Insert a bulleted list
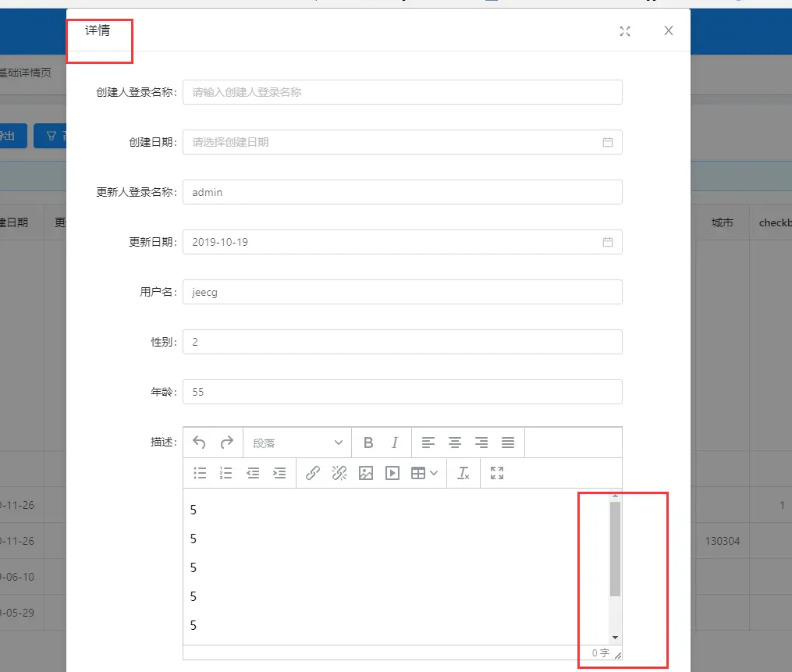Image resolution: width=792 pixels, height=672 pixels. click(x=200, y=473)
